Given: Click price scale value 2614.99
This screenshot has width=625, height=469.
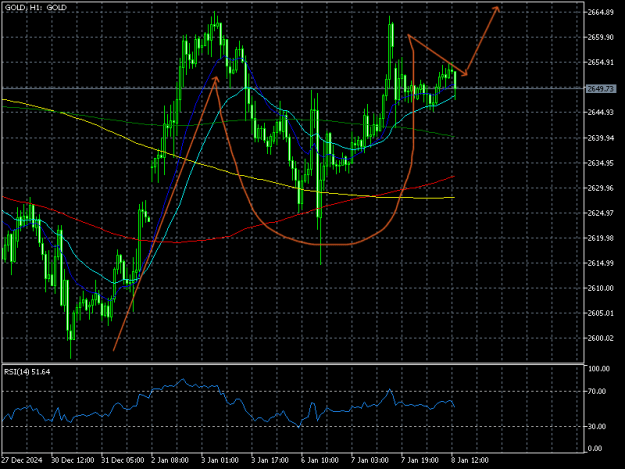Looking at the screenshot, I should pos(601,263).
